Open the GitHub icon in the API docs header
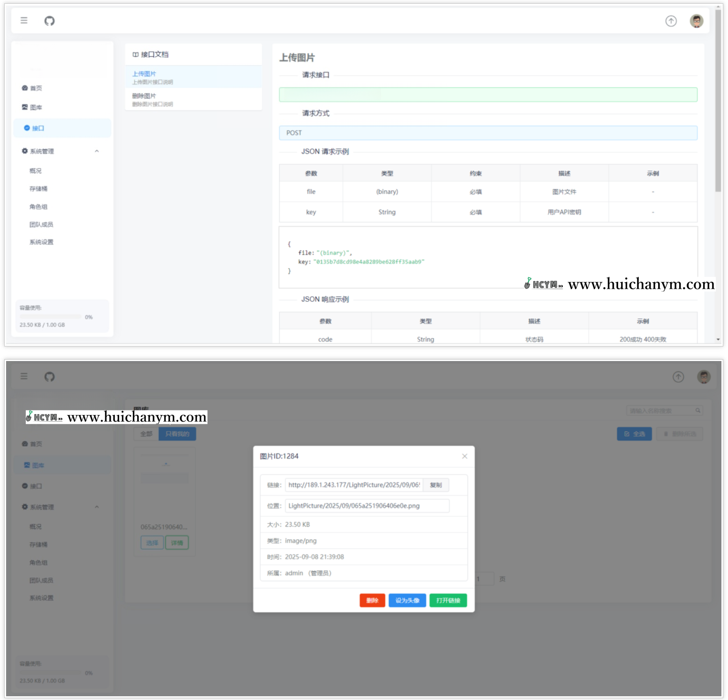This screenshot has height=700, width=728. coord(49,21)
